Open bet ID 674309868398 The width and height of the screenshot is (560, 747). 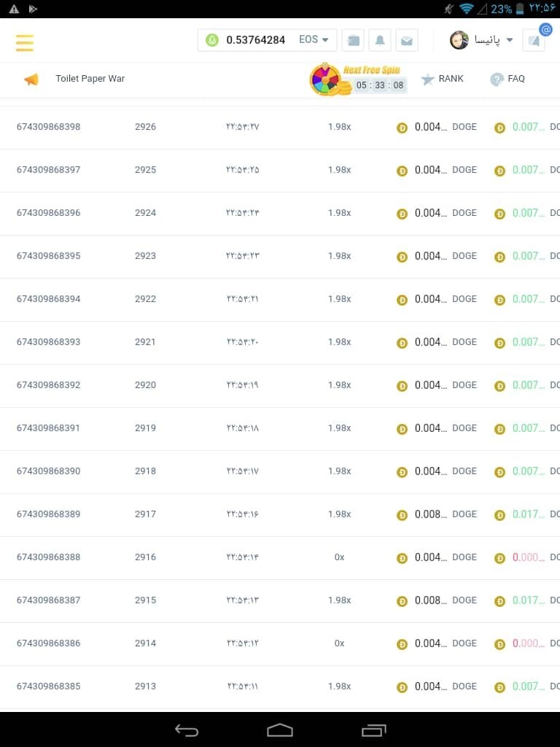coord(48,127)
